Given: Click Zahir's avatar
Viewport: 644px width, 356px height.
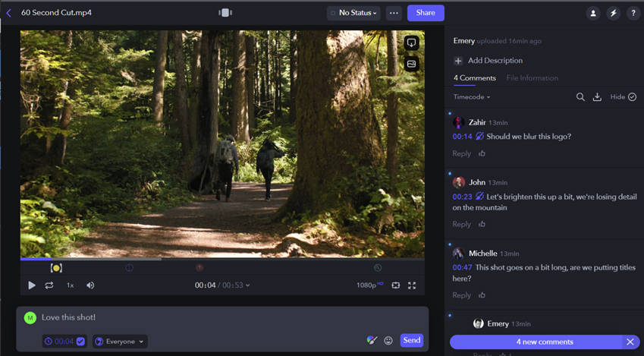Looking at the screenshot, I should coord(459,122).
